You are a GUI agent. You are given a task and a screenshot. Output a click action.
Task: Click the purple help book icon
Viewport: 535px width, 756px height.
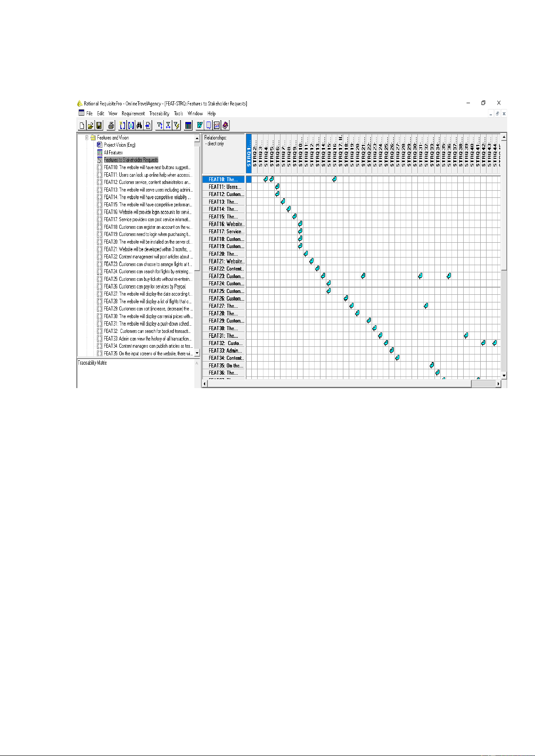[225, 126]
